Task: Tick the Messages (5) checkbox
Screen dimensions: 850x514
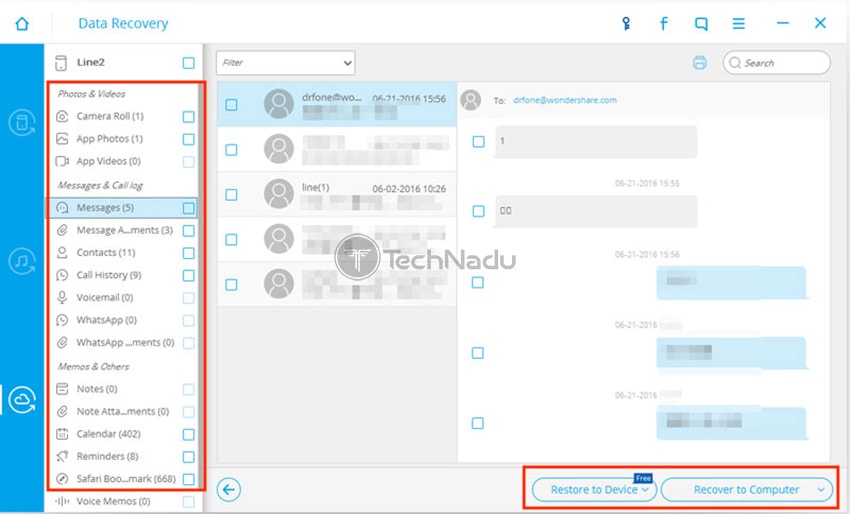Action: coord(189,208)
